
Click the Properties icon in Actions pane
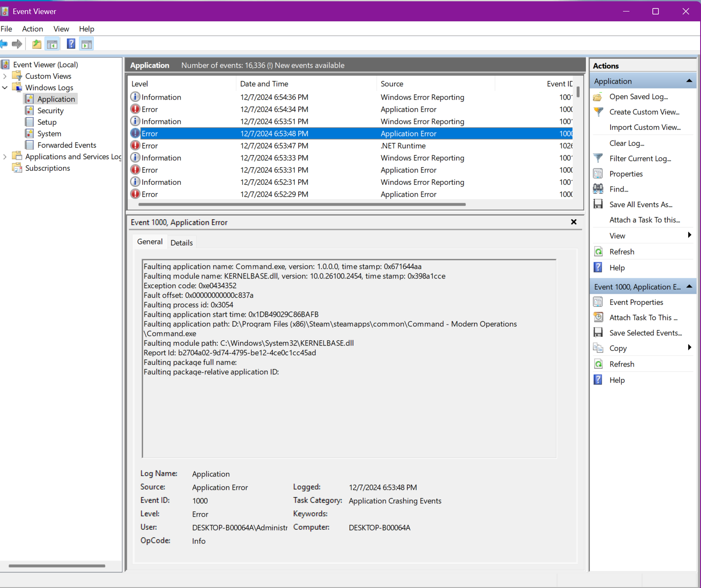coord(598,174)
